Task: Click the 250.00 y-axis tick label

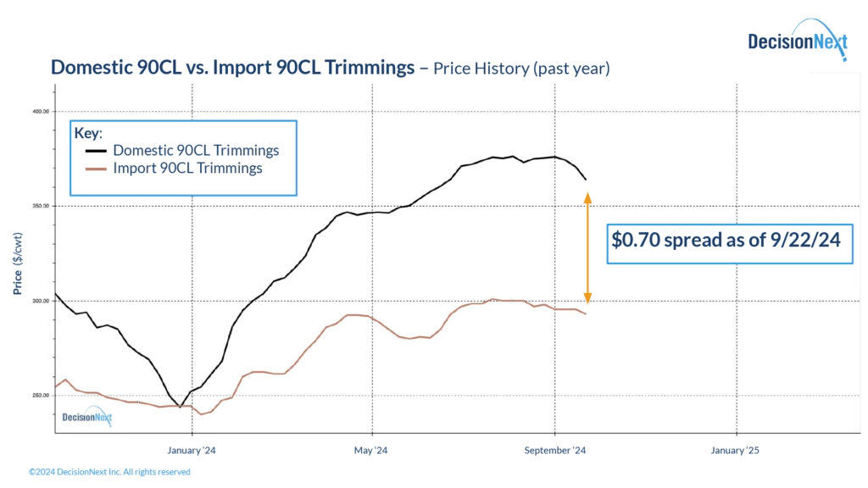Action: 41,396
